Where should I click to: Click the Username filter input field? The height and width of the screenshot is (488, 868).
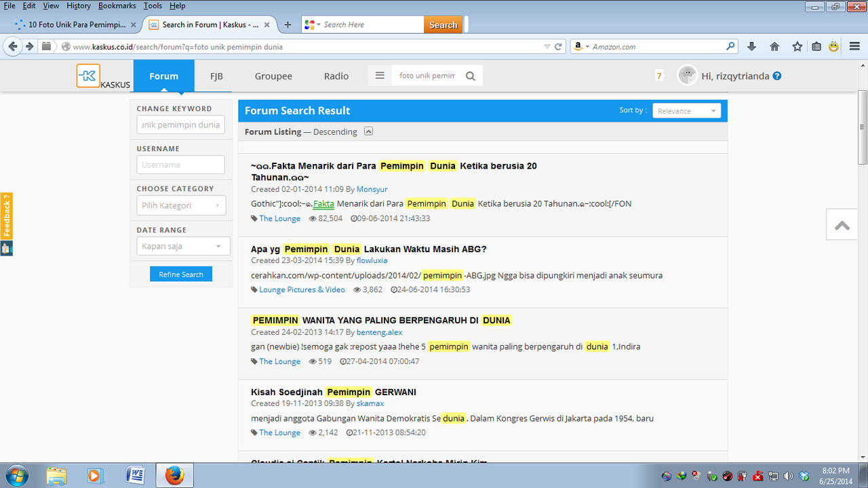coord(180,165)
